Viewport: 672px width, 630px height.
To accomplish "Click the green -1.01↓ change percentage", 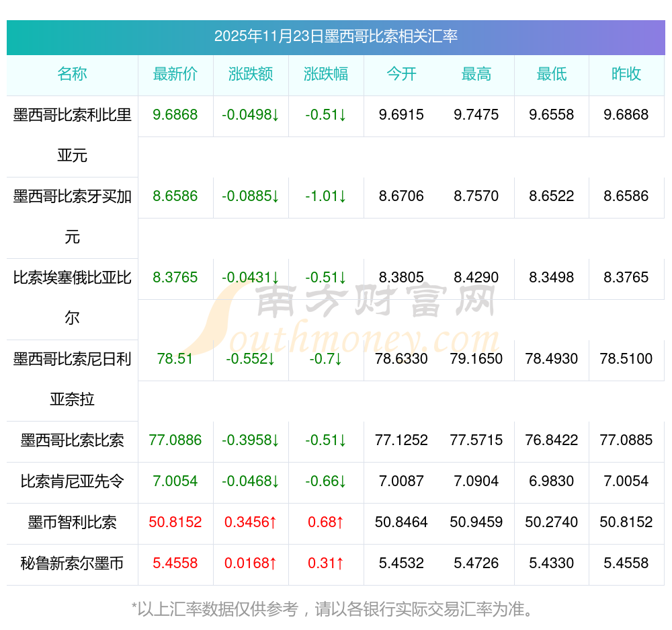I will pyautogui.click(x=326, y=196).
